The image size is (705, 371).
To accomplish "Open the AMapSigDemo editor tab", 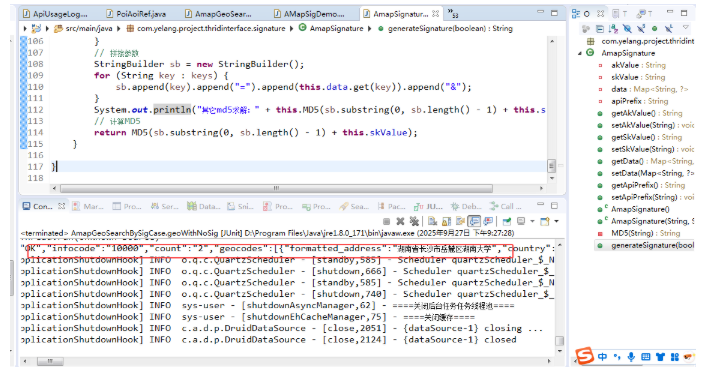I will tap(309, 14).
